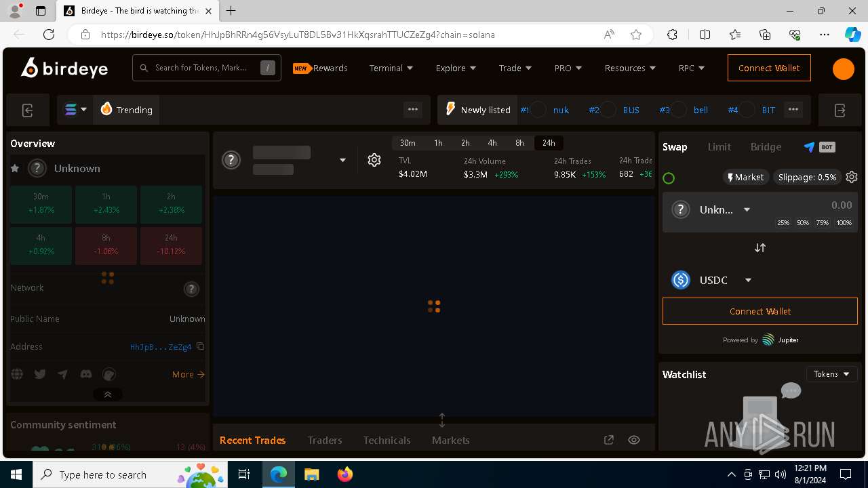Open the token website globe icon

(x=17, y=374)
